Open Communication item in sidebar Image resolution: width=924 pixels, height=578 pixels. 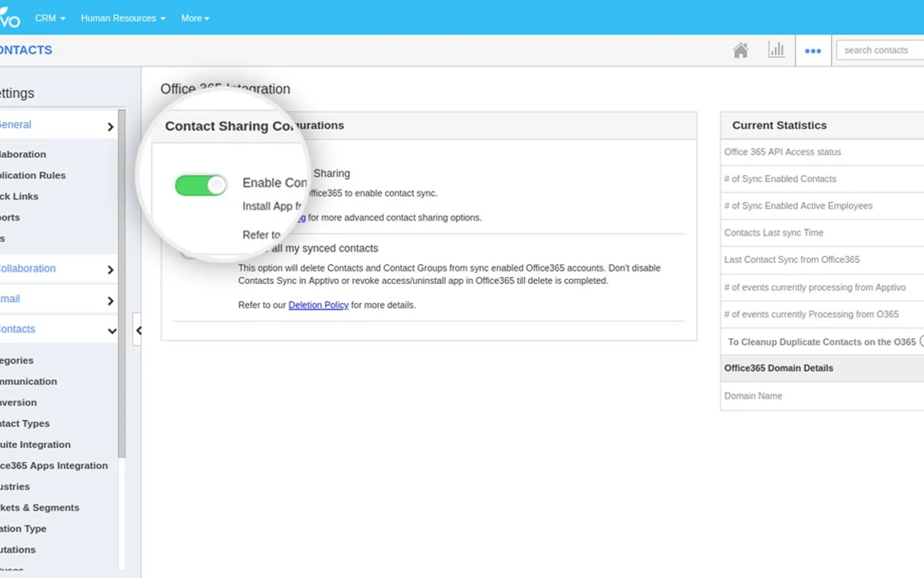click(x=28, y=381)
